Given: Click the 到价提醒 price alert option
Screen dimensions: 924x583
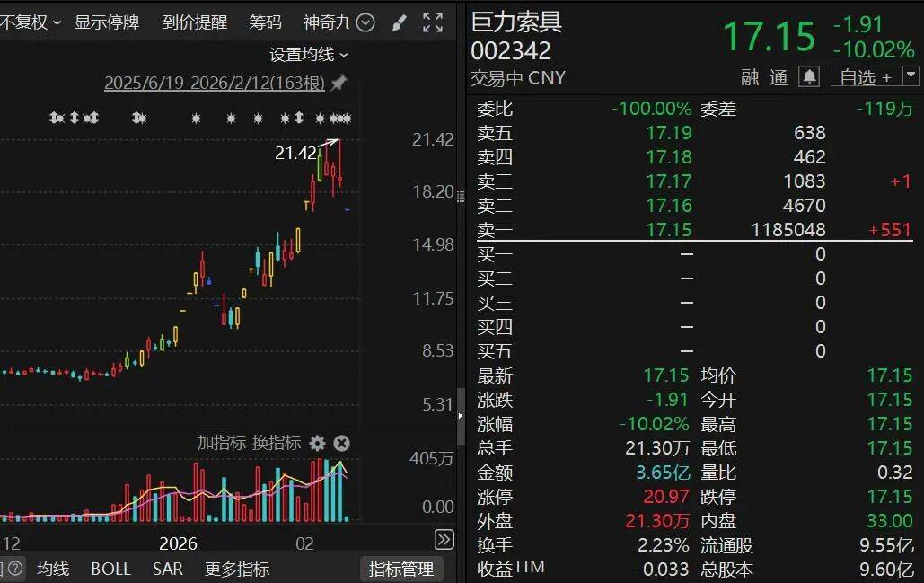Looking at the screenshot, I should (x=194, y=22).
